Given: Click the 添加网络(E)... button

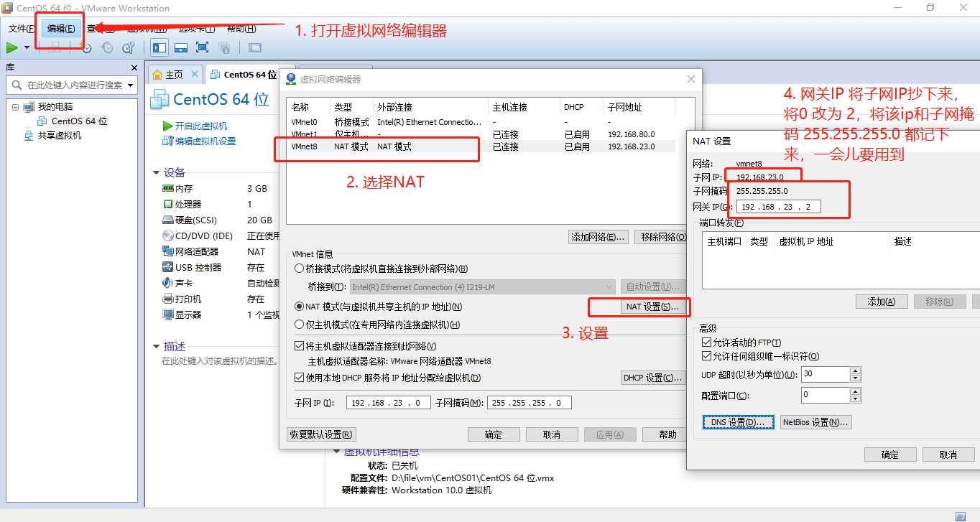Looking at the screenshot, I should [598, 237].
